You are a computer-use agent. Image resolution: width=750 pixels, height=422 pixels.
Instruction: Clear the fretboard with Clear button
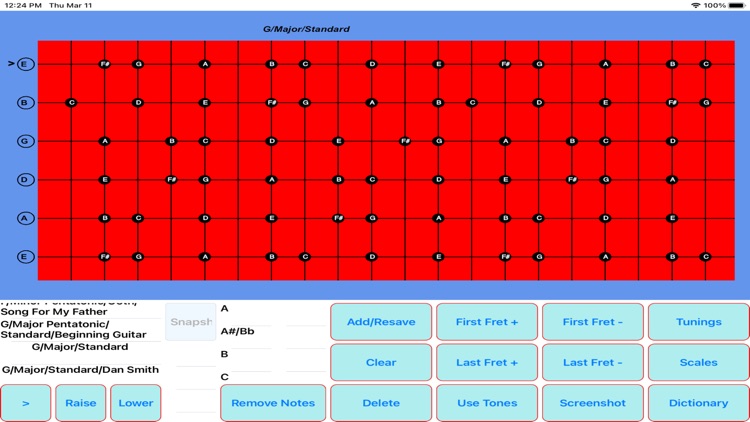coord(381,362)
